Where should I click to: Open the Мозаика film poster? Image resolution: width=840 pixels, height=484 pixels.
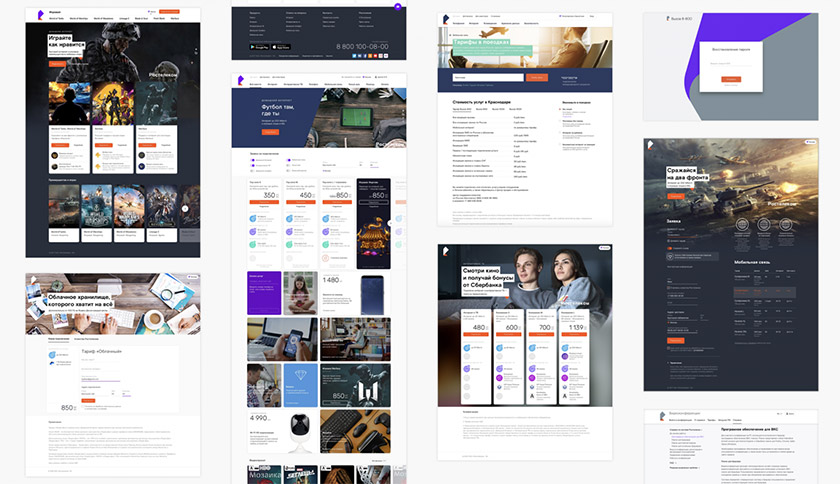(264, 475)
